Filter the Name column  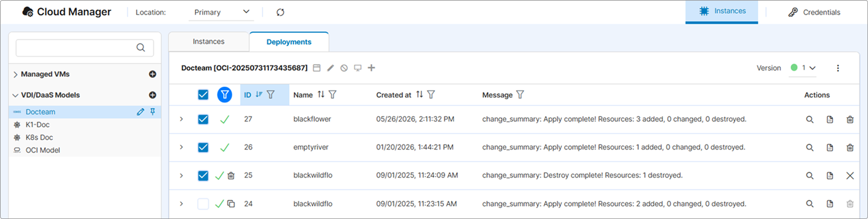[333, 94]
